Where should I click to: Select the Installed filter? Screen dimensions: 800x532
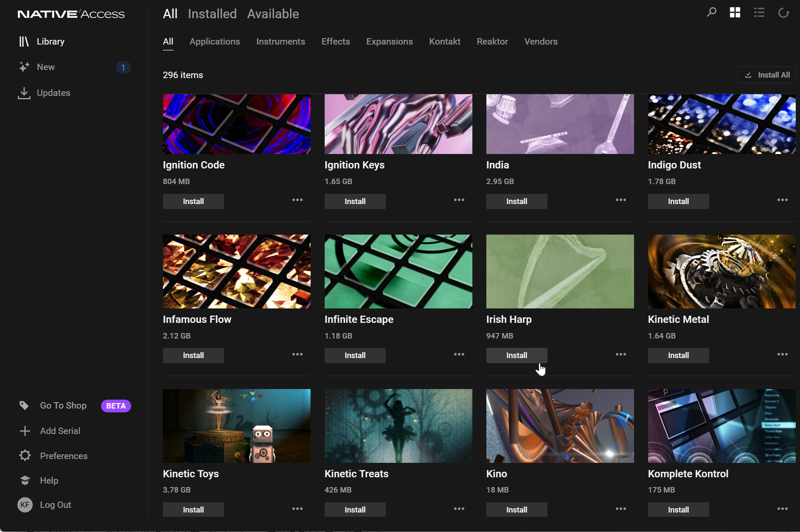click(x=212, y=14)
